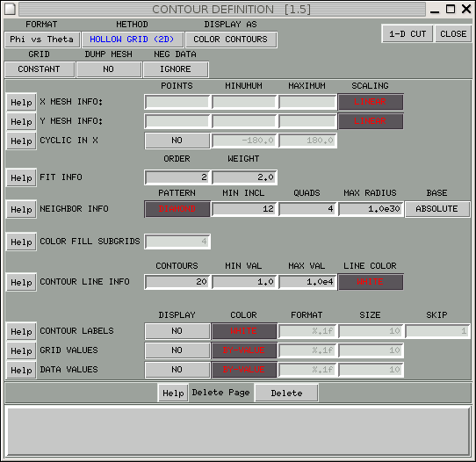This screenshot has height=462, width=476.
Task: Change DATA VALUES color BY-VALUE
Action: coord(244,370)
